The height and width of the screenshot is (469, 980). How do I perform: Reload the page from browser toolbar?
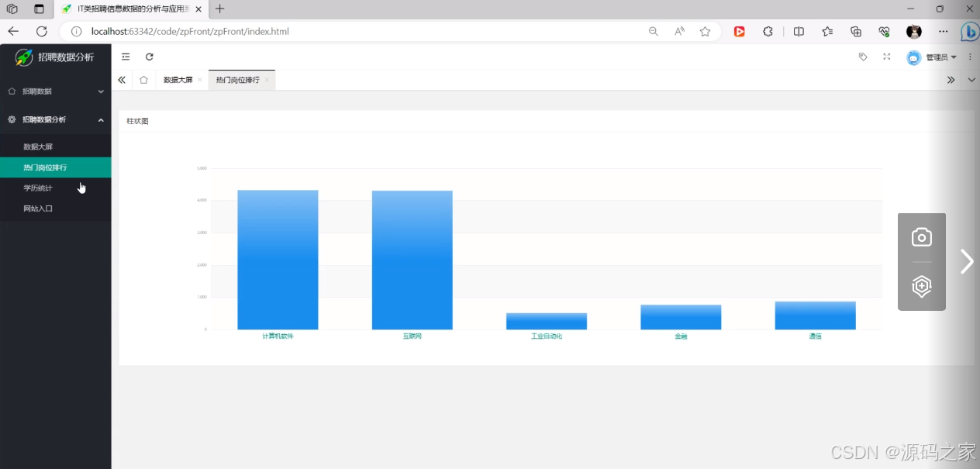pyautogui.click(x=42, y=32)
